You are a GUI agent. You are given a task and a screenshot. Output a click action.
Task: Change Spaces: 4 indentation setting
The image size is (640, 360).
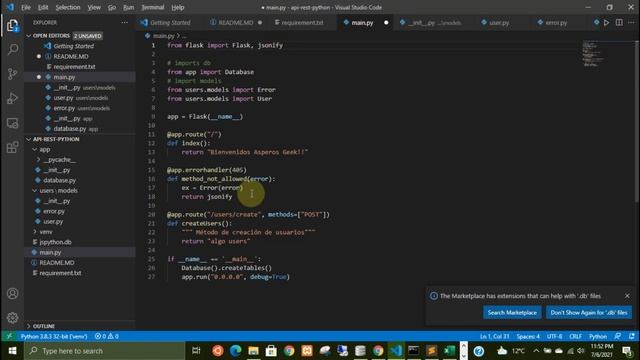coord(528,336)
